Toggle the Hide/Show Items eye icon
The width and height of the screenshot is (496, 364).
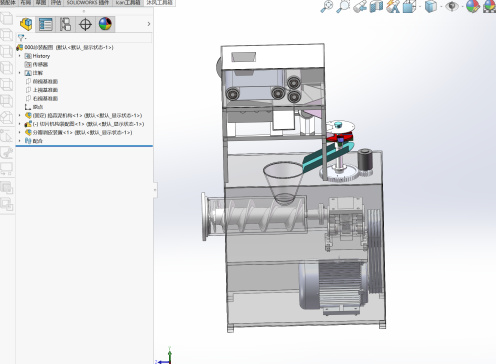coord(452,6)
